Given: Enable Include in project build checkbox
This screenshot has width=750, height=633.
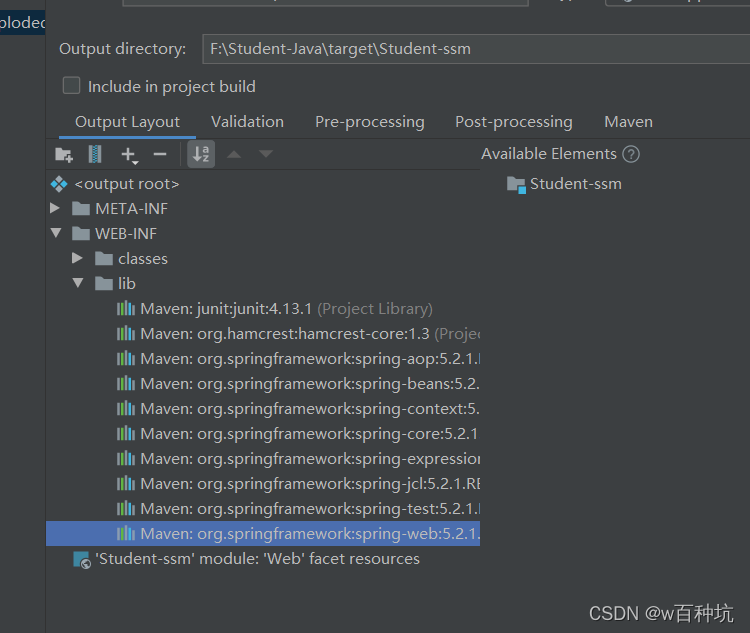Looking at the screenshot, I should tap(71, 86).
